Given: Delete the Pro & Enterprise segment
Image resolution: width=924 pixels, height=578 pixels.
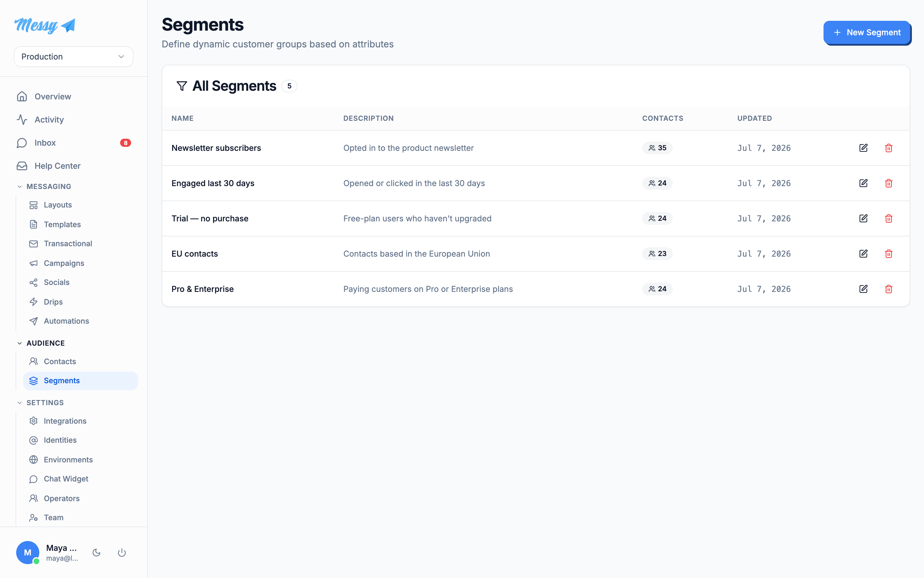Looking at the screenshot, I should (x=888, y=289).
